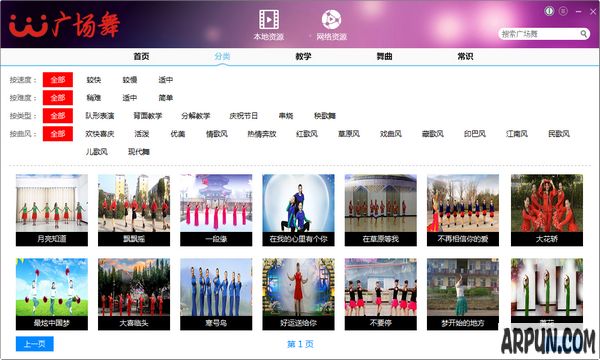Viewport: 600px width, 360px height.
Task: Choose the 戏曲风 music style
Action: click(391, 134)
